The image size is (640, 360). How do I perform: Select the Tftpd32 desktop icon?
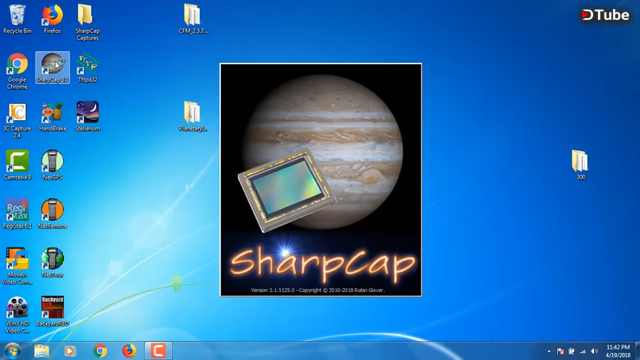[87, 68]
